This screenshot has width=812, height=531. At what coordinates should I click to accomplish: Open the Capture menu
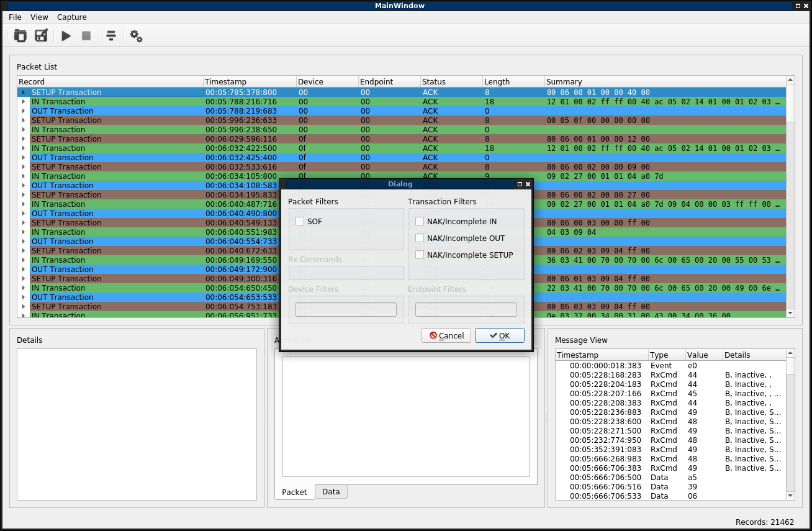[72, 17]
